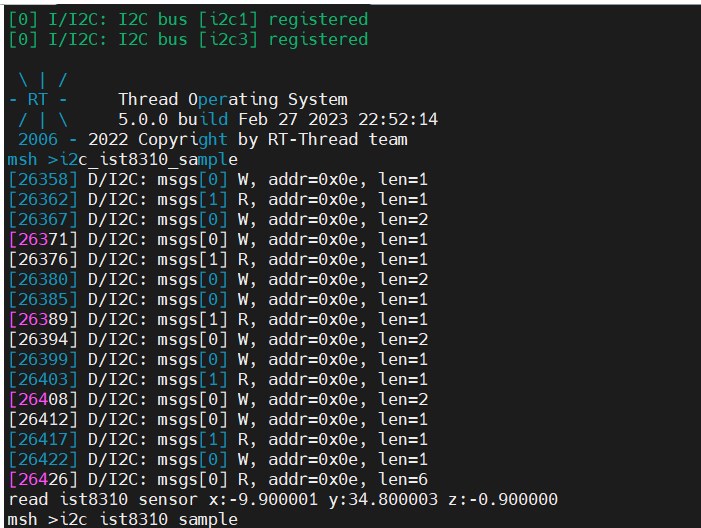Click the last 'msh >i2c ist8310 sample' prompt line
This screenshot has width=701, height=528.
pos(123,520)
